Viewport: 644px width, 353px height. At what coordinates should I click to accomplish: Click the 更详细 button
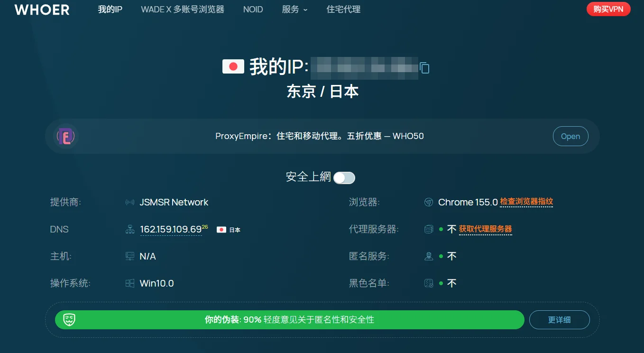560,320
